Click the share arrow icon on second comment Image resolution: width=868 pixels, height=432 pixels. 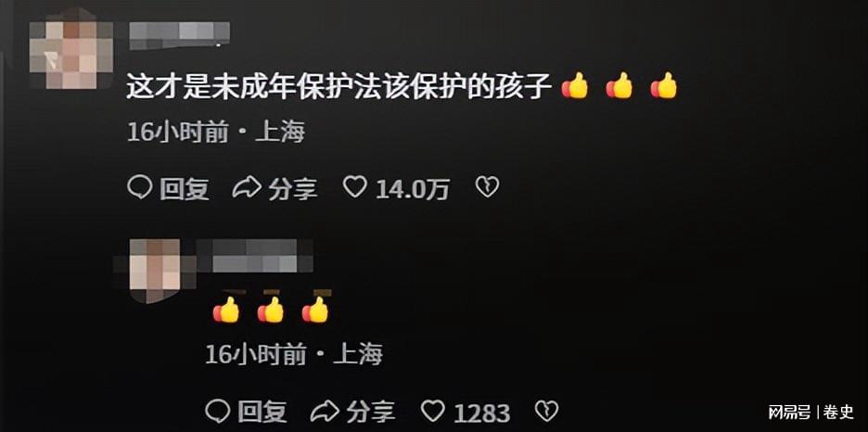(x=325, y=412)
